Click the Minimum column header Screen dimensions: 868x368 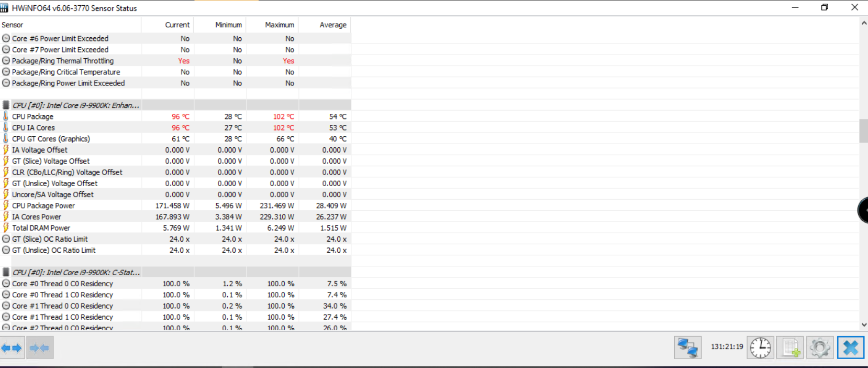point(220,25)
